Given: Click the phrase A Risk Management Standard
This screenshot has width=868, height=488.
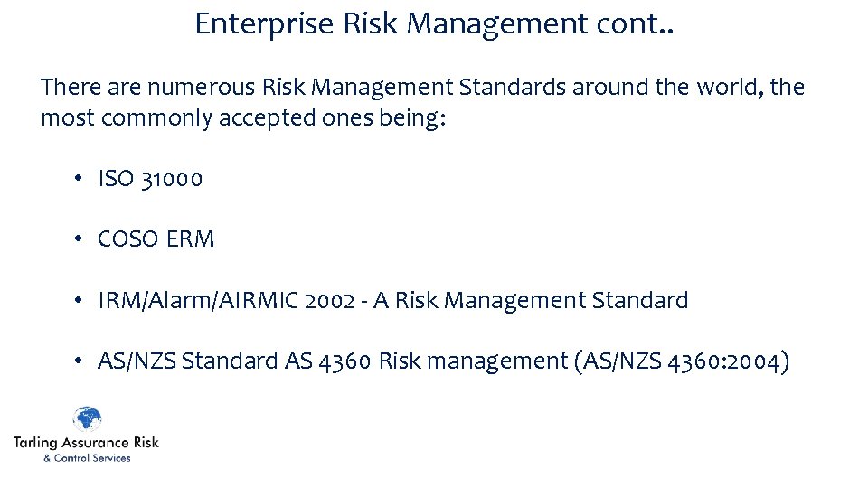Looking at the screenshot, I should [531, 300].
